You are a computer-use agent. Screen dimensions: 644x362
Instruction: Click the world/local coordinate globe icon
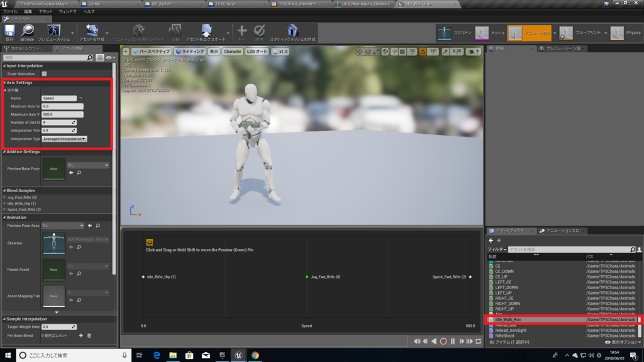tap(385, 52)
